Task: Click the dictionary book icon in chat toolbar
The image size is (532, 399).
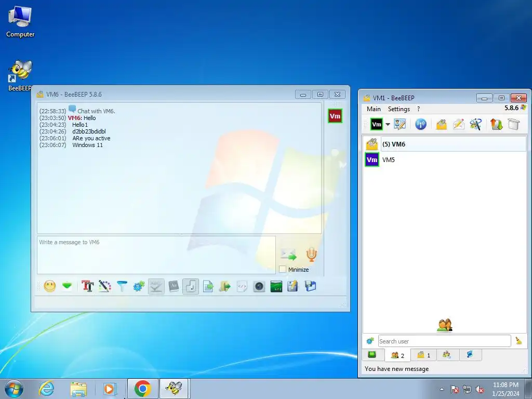Action: (174, 286)
